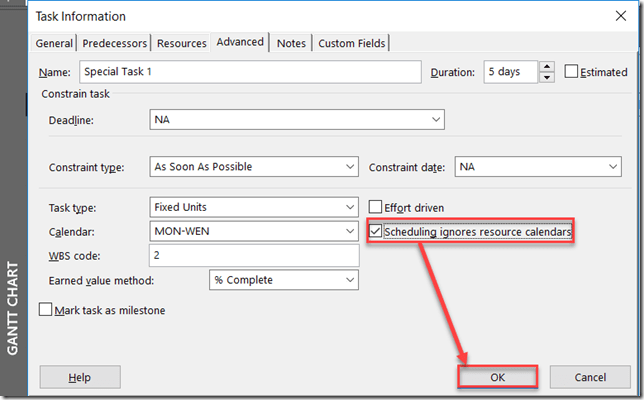The width and height of the screenshot is (644, 400).
Task: Switch to the General tab
Action: point(55,44)
